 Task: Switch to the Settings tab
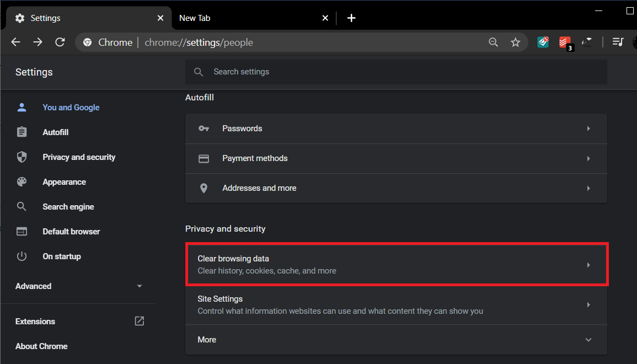tap(89, 18)
